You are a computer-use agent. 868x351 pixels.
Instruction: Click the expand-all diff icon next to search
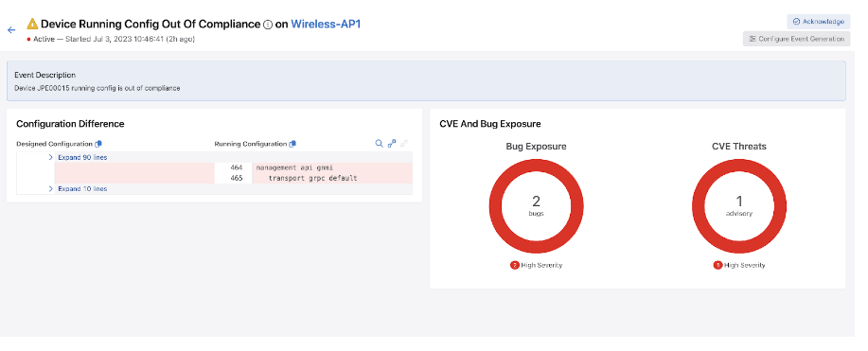(x=392, y=144)
